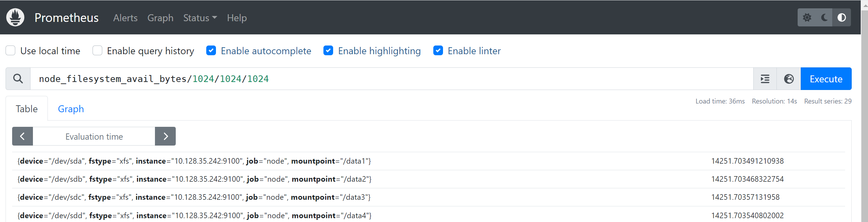Go to previous evaluation time
This screenshot has width=868, height=222.
coord(23,136)
